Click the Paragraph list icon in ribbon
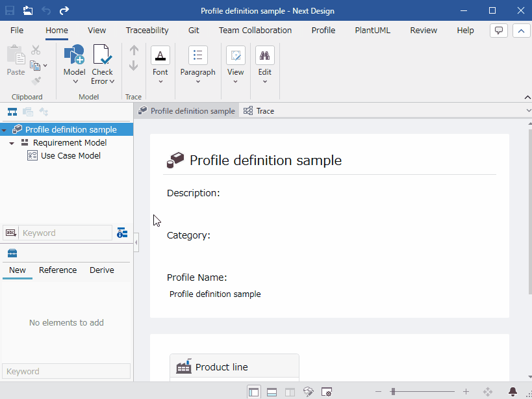Image resolution: width=532 pixels, height=399 pixels. 198,55
